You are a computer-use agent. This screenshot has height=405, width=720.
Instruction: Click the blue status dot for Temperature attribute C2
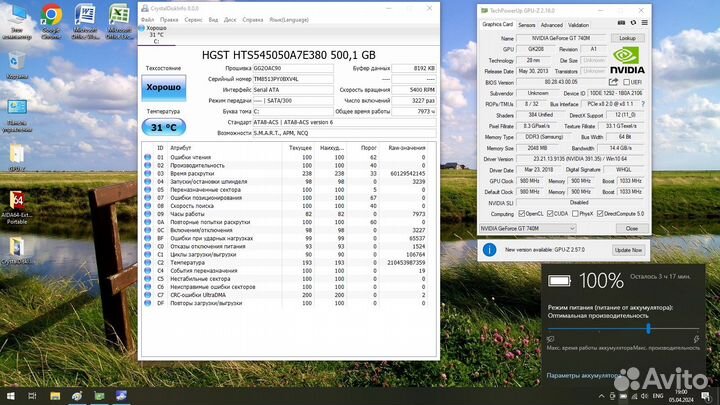147,263
